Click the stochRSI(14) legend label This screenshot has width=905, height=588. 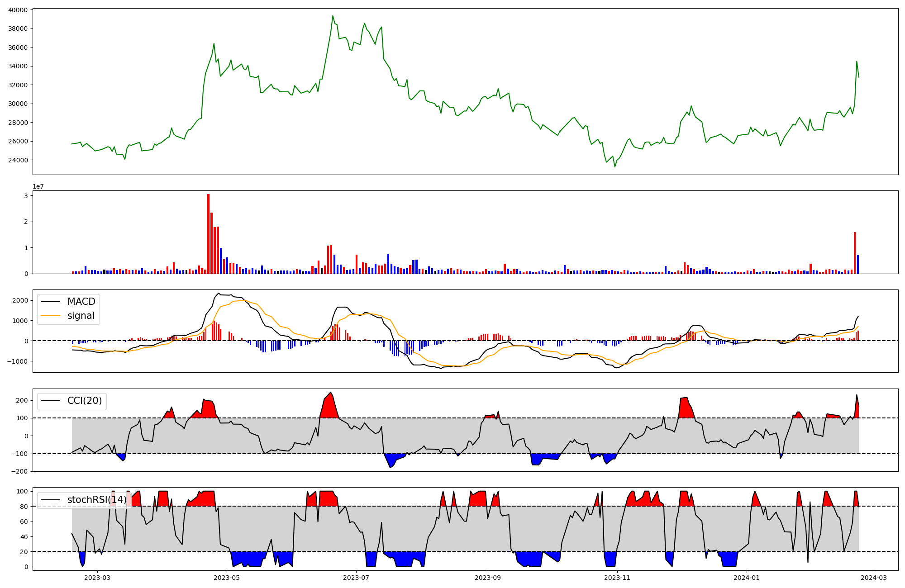(96, 500)
